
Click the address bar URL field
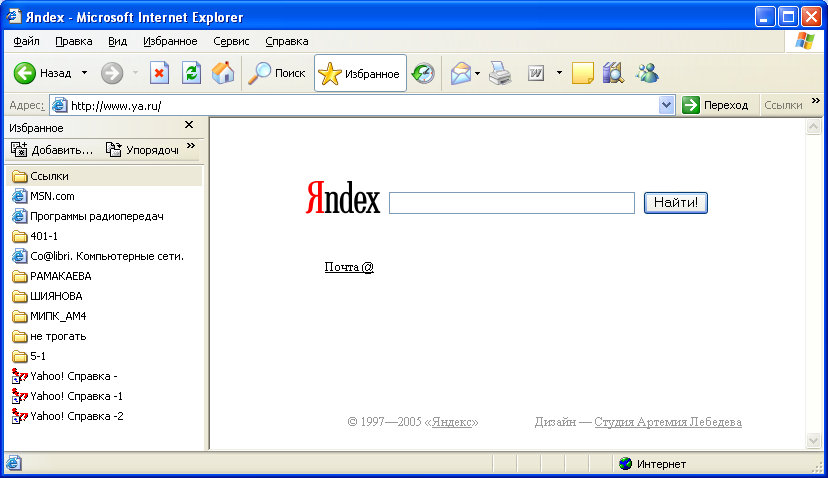363,106
